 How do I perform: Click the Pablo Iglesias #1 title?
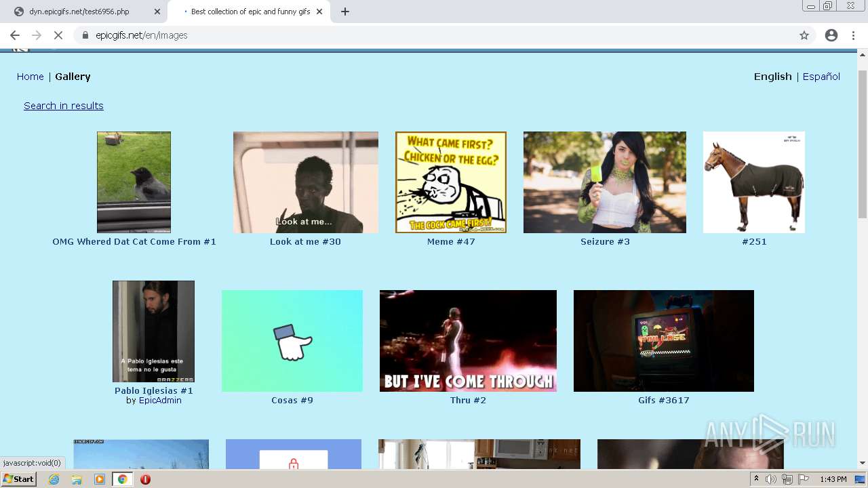pos(154,390)
